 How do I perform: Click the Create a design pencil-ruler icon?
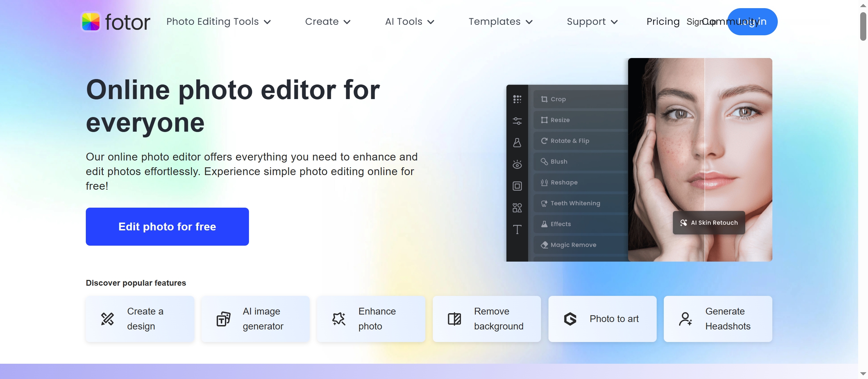click(x=108, y=319)
